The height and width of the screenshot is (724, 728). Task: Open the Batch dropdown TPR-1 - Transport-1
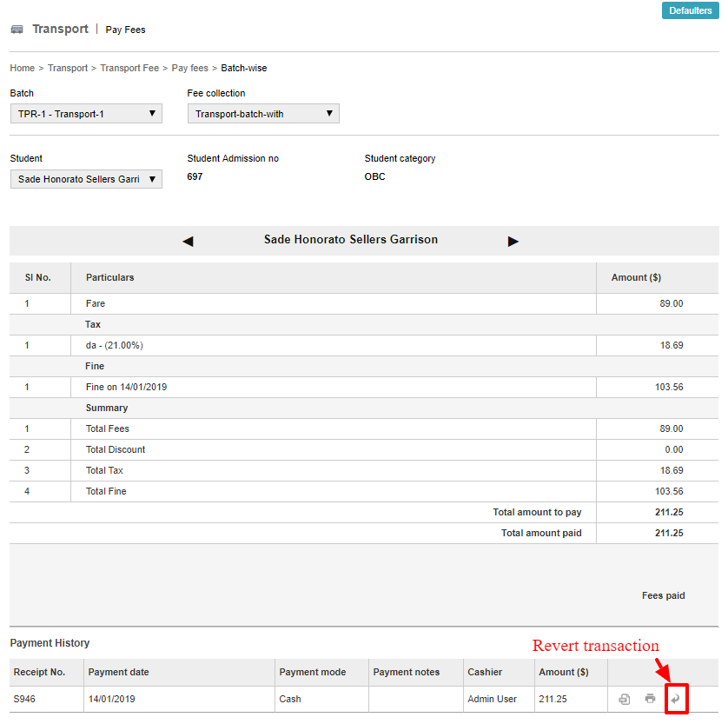point(86,114)
